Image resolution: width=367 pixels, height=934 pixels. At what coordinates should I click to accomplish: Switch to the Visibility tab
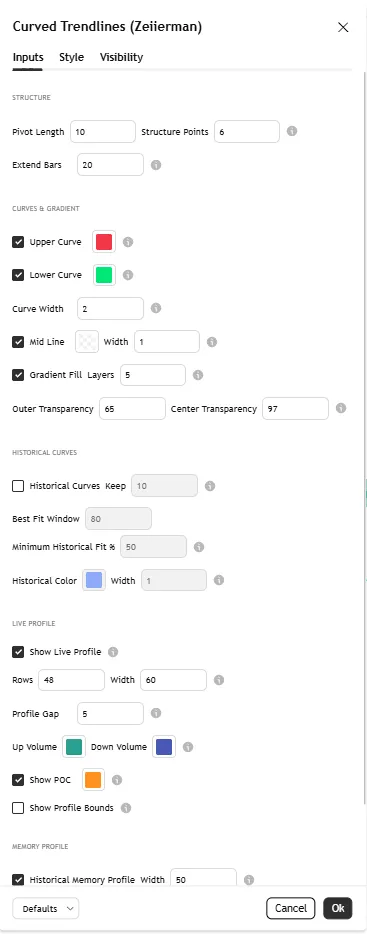tap(122, 57)
